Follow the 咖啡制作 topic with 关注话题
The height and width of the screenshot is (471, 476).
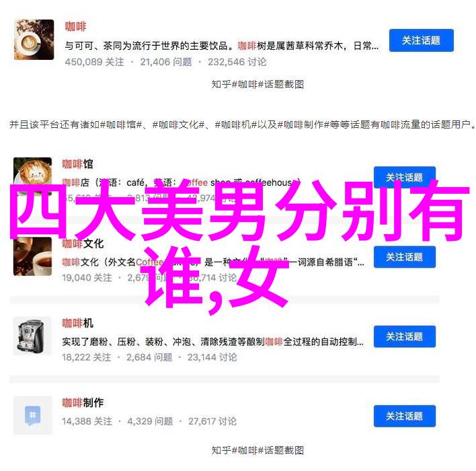pos(405,416)
